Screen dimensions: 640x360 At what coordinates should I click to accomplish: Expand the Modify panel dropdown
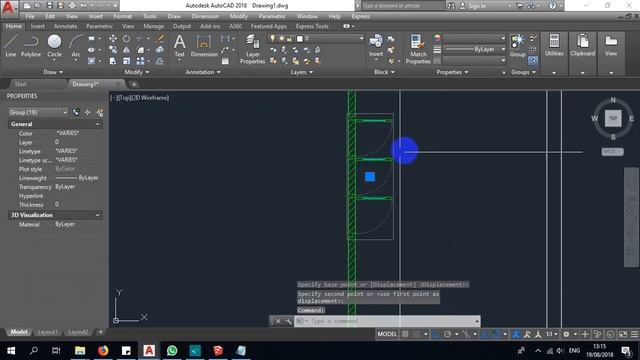[137, 72]
